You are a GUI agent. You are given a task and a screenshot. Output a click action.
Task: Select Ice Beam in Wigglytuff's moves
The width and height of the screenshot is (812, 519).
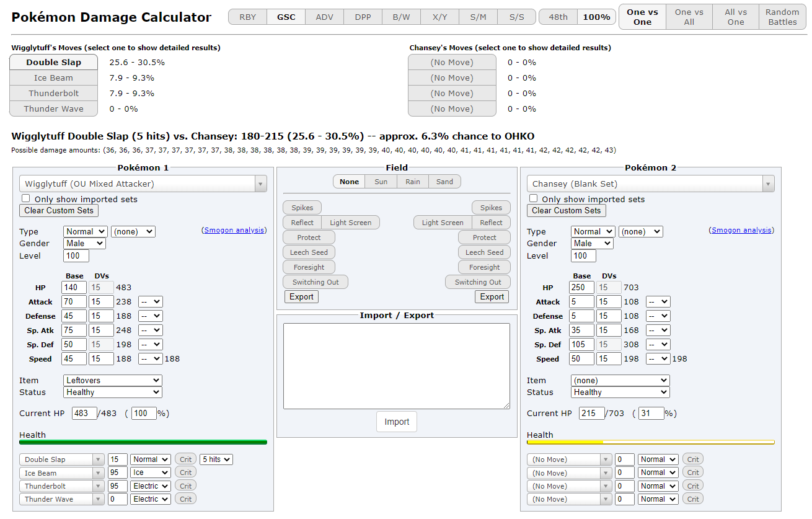(x=53, y=78)
